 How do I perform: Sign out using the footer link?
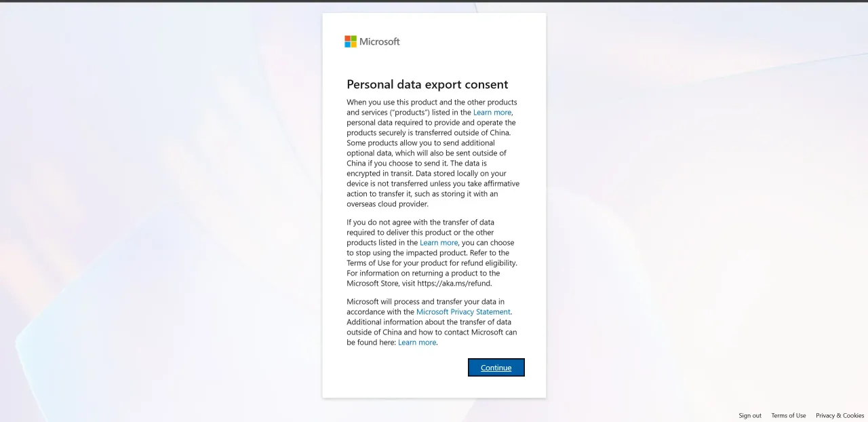pyautogui.click(x=750, y=415)
